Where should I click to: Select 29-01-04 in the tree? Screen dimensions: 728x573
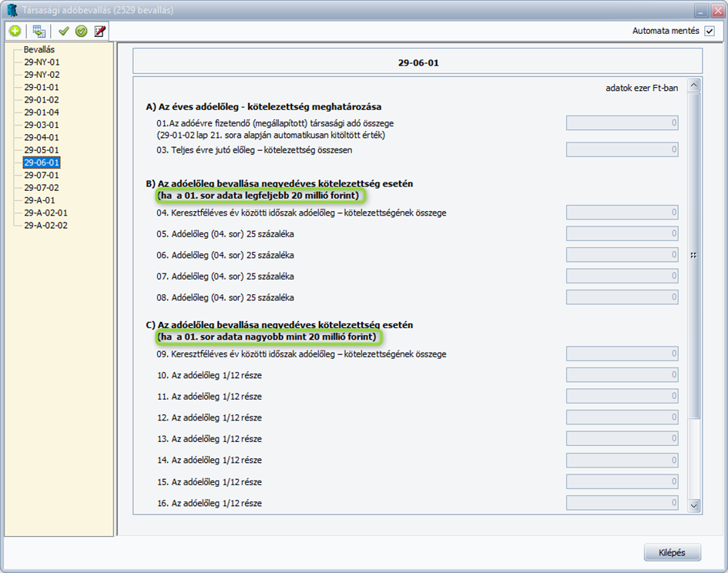[42, 112]
